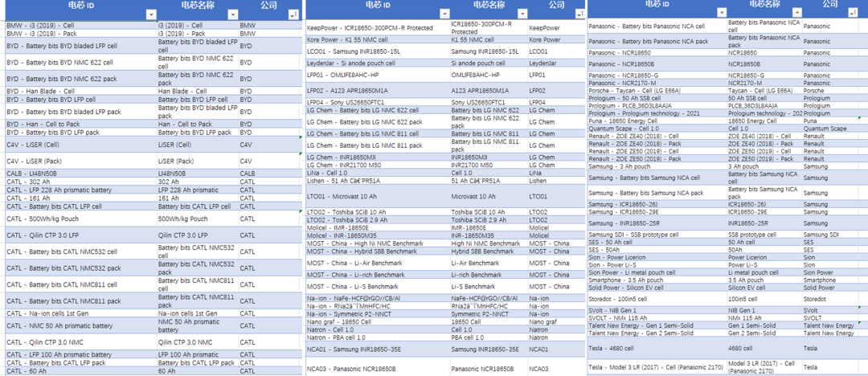Open the 电芯 ID filter dropdown in leftmost table
Viewport: 868px width, 376px height.
click(150, 15)
